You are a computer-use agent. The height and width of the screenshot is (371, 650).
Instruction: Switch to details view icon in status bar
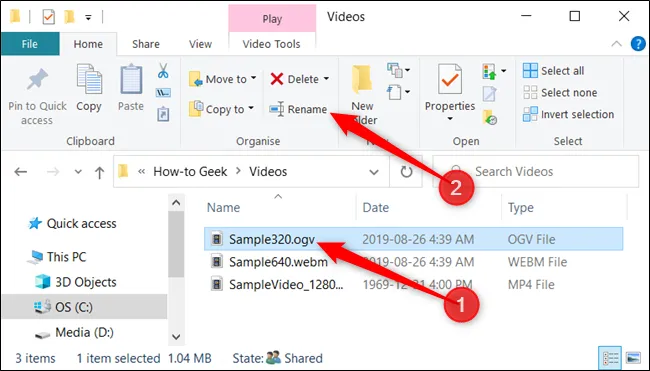[x=610, y=358]
